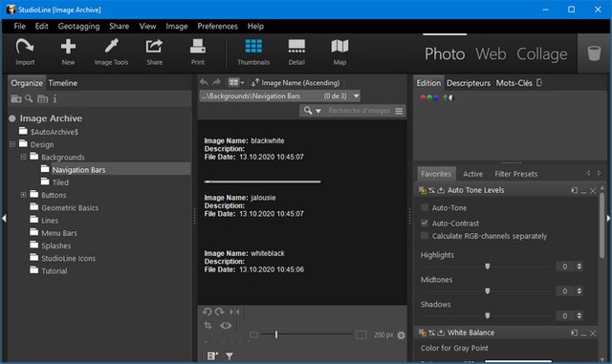Select the crop tool

208,325
